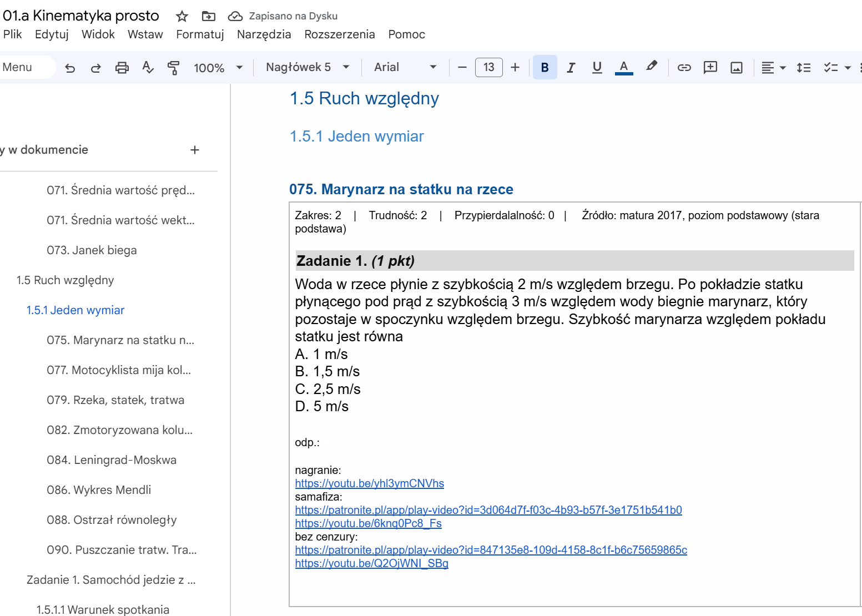Open the text color picker
This screenshot has height=616, width=862.
[624, 68]
